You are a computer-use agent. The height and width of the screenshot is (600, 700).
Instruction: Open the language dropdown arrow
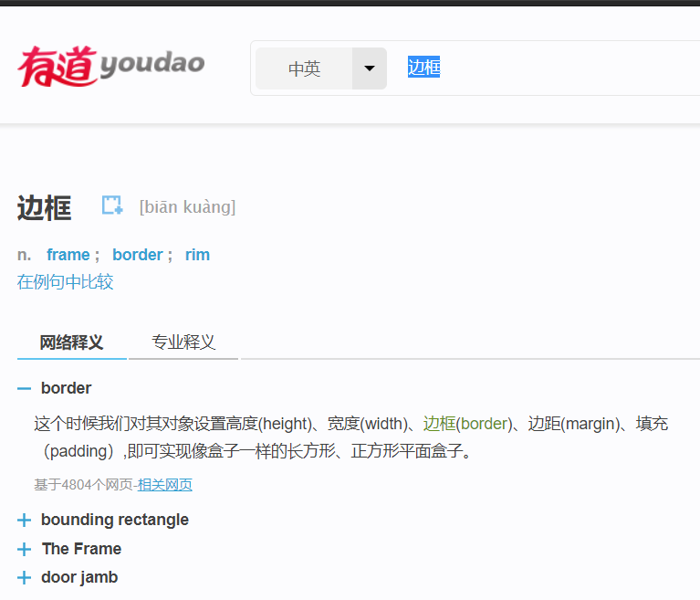point(370,68)
